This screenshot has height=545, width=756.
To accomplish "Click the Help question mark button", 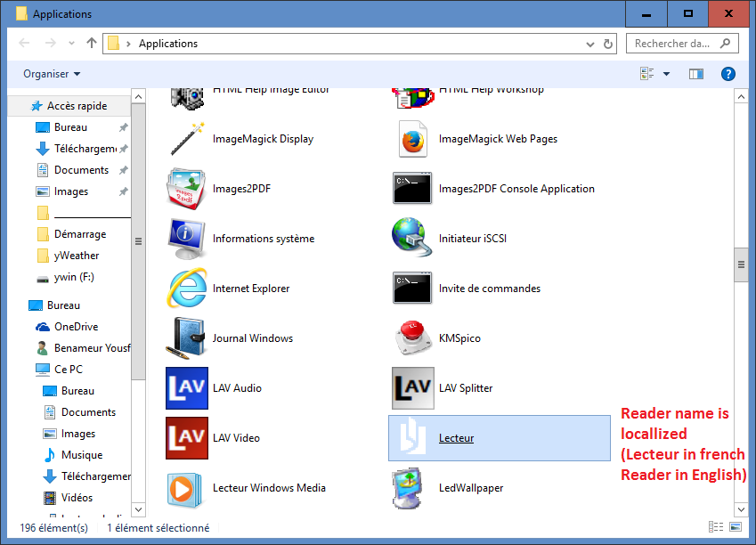I will pyautogui.click(x=728, y=74).
